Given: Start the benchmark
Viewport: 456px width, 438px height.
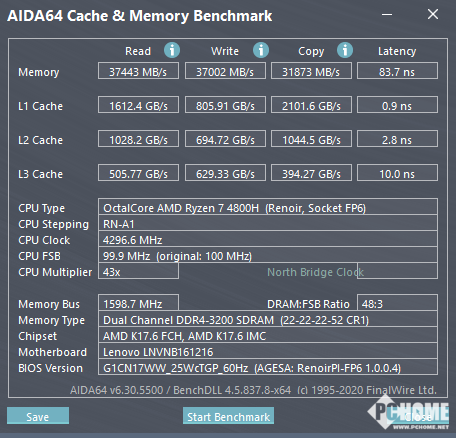Looking at the screenshot, I should point(228,416).
